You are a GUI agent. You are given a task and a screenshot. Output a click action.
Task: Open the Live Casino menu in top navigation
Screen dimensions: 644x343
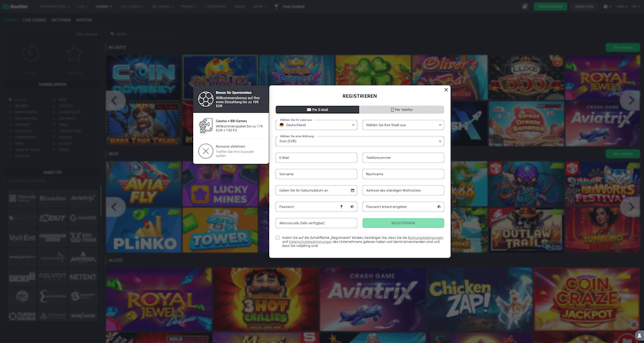point(131,6)
